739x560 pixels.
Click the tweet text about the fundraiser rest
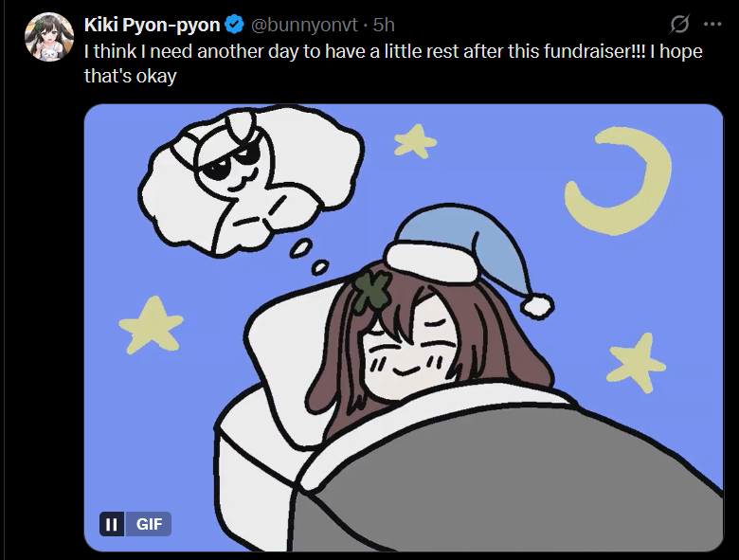(x=393, y=63)
